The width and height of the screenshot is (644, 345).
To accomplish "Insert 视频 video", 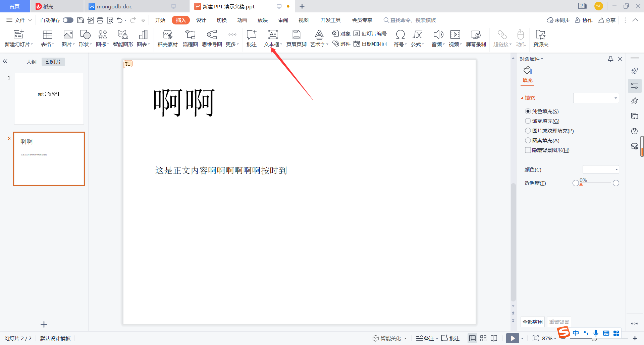I will click(455, 38).
